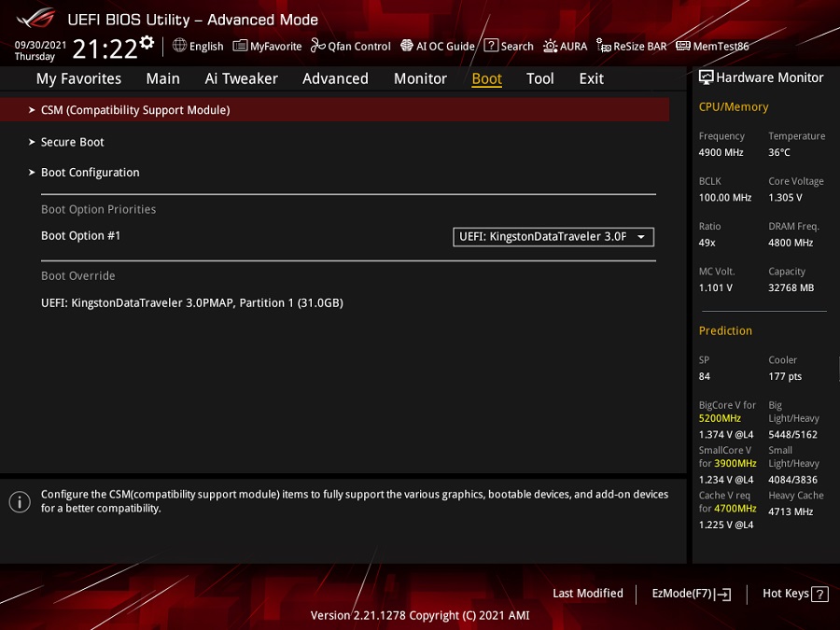Screen dimensions: 840x630
Task: Click the CPU/Memory section heading
Action: click(x=734, y=107)
